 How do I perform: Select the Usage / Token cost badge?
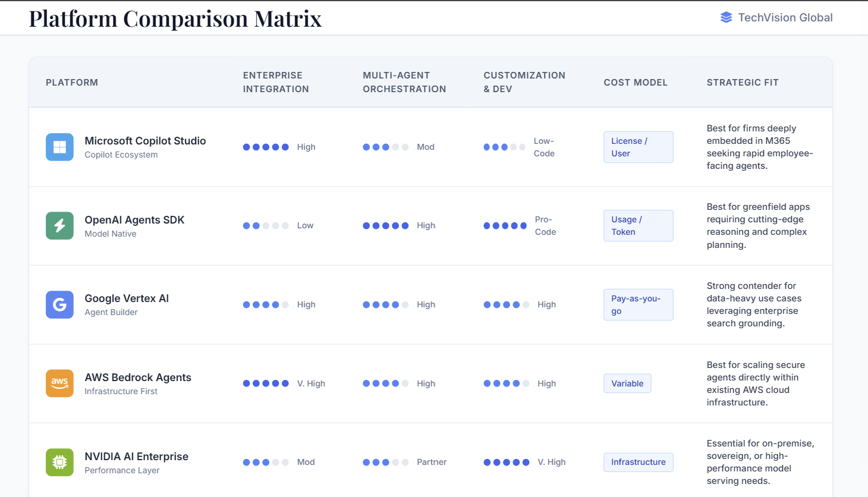(x=638, y=226)
